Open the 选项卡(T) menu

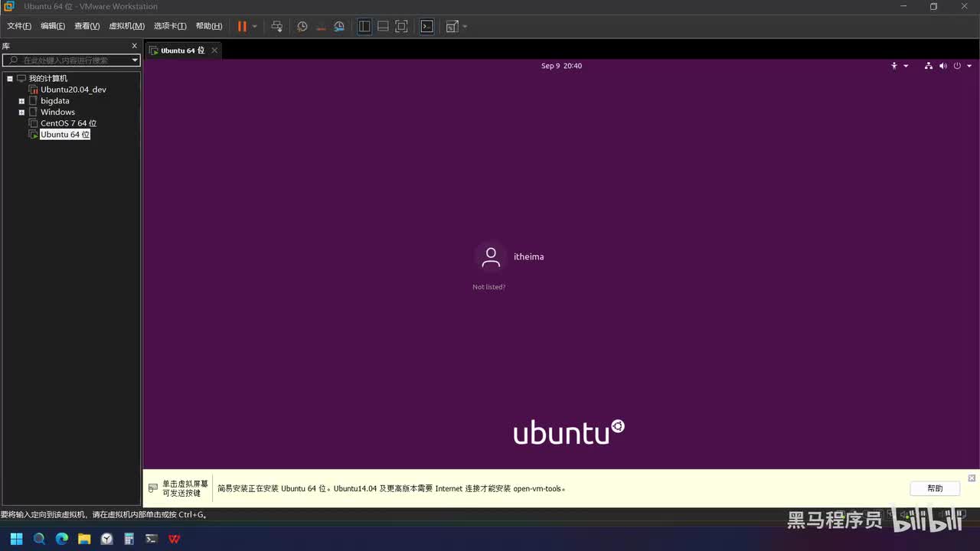[x=170, y=26]
